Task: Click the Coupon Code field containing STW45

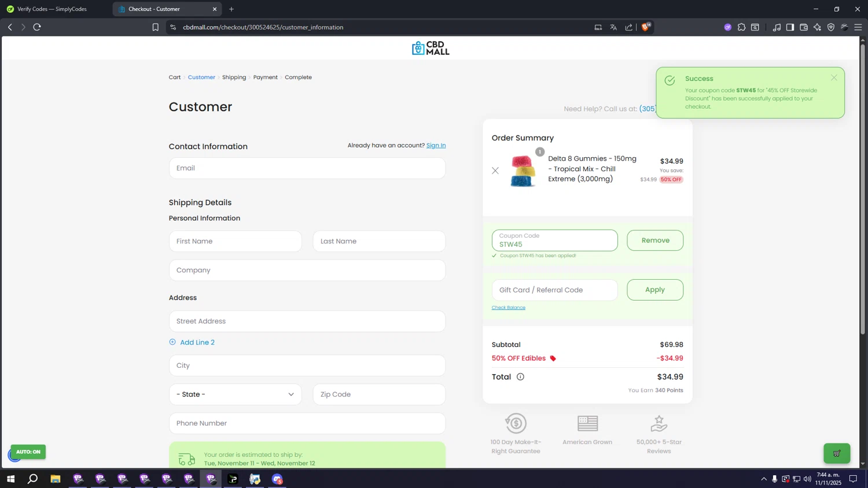Action: pos(555,241)
